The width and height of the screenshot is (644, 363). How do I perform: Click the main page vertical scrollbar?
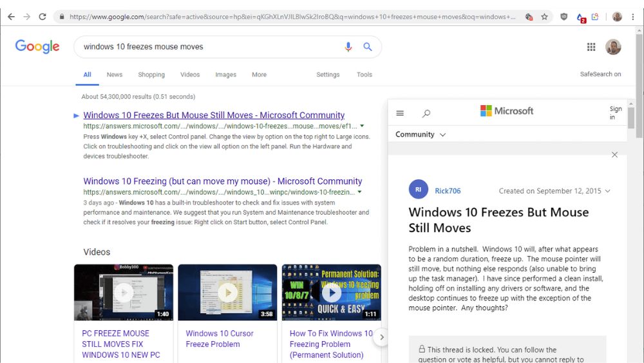tap(639, 86)
